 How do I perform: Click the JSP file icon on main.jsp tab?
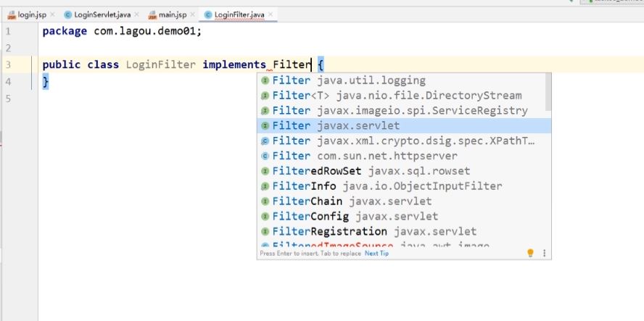coord(153,15)
